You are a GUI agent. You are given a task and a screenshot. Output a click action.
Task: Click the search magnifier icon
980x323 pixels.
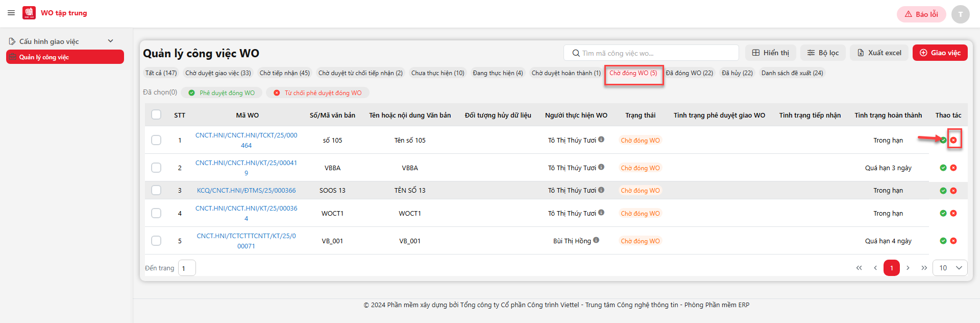coord(576,53)
